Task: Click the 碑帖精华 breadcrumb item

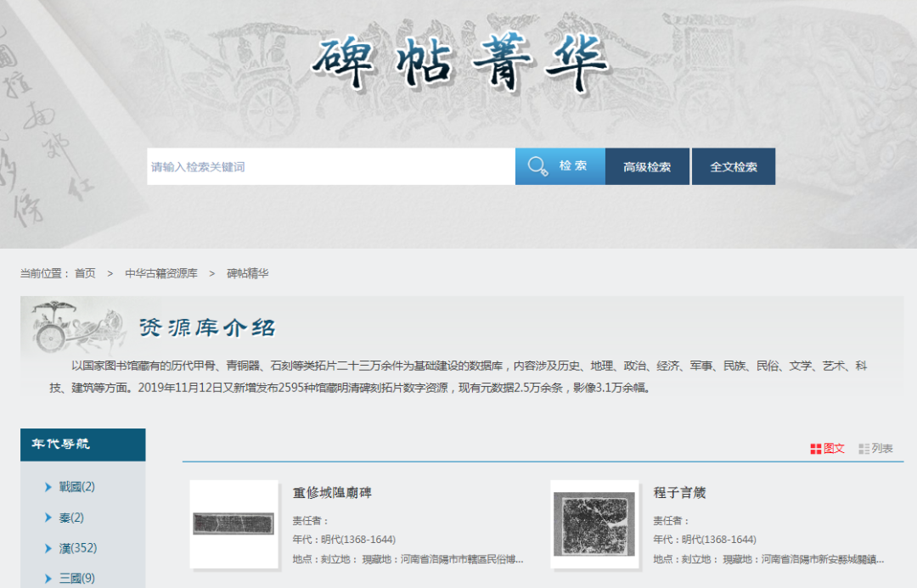Action: coord(248,273)
